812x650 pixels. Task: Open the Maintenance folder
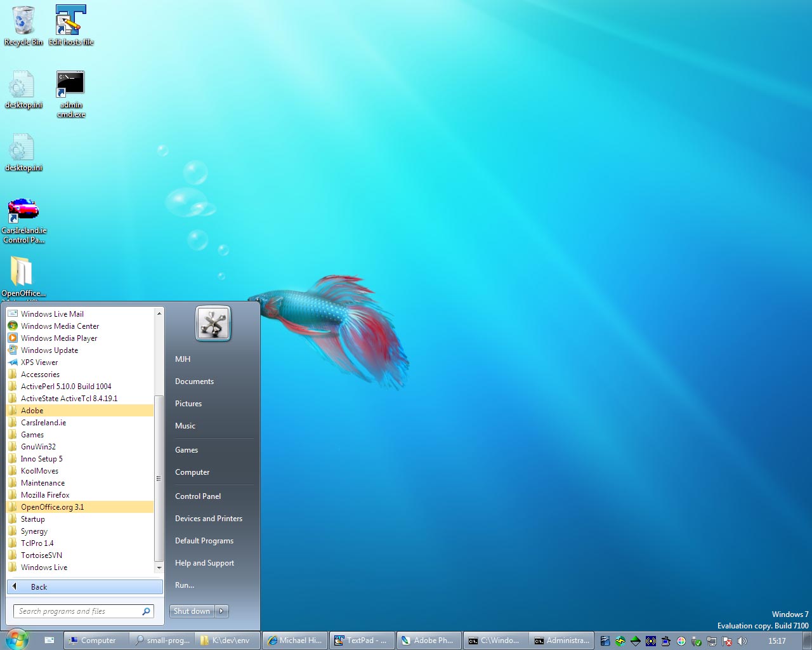tap(80, 482)
